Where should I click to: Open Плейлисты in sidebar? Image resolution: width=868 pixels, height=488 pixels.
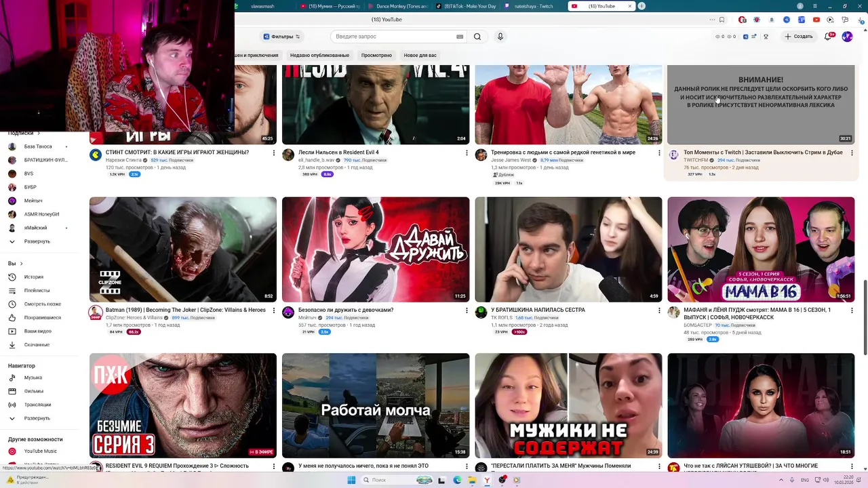point(37,290)
